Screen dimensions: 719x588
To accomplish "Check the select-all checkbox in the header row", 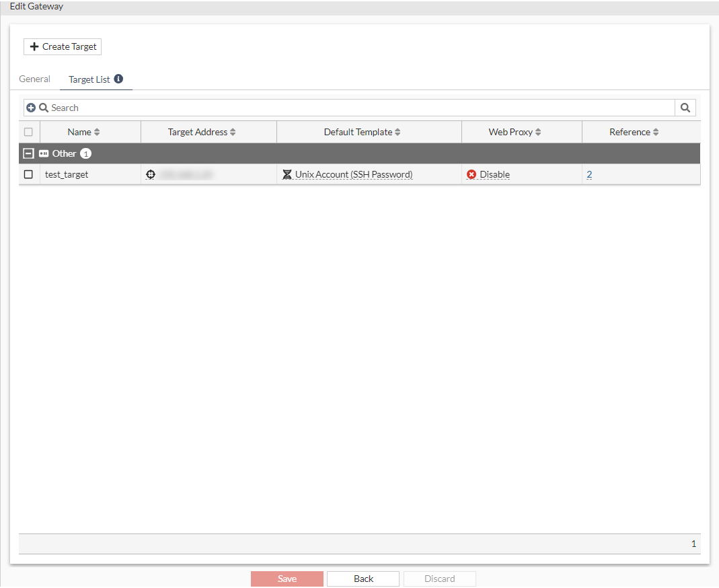I will [x=28, y=132].
